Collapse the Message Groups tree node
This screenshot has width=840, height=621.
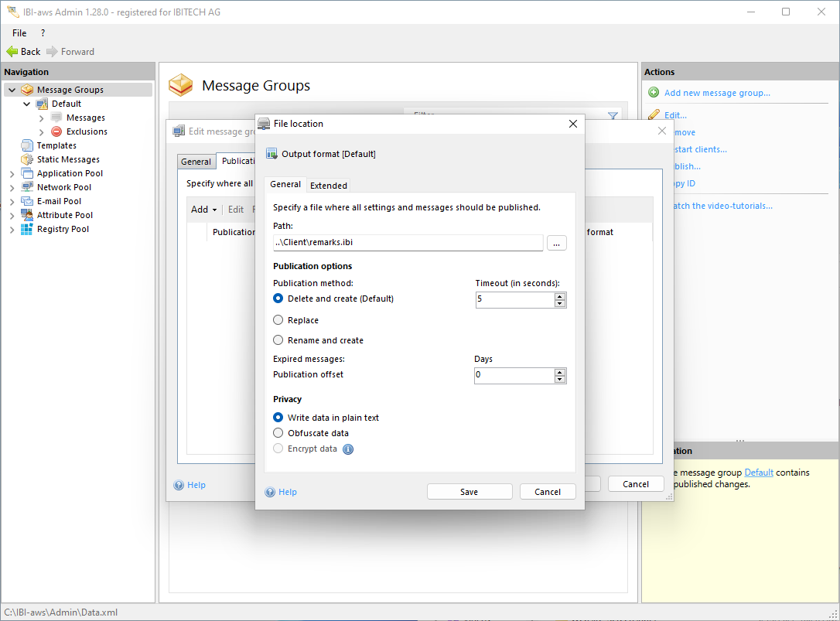click(x=12, y=90)
